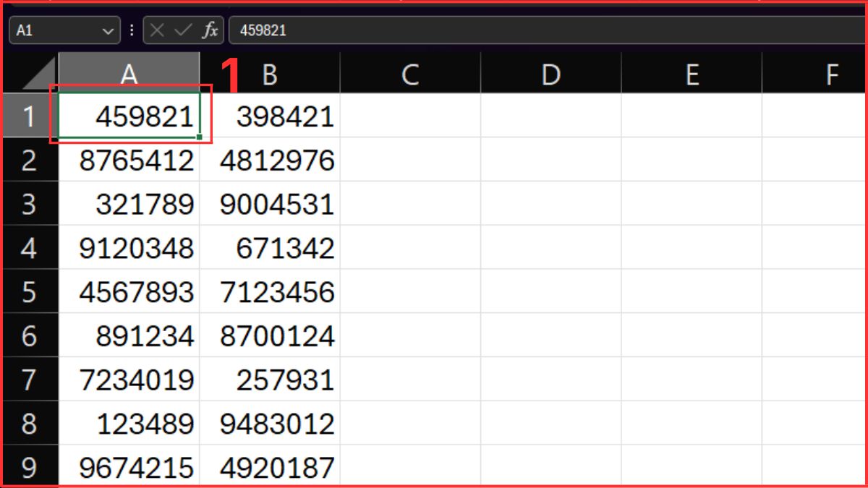Select cell containing 459821
The width and height of the screenshot is (868, 488).
pos(129,115)
